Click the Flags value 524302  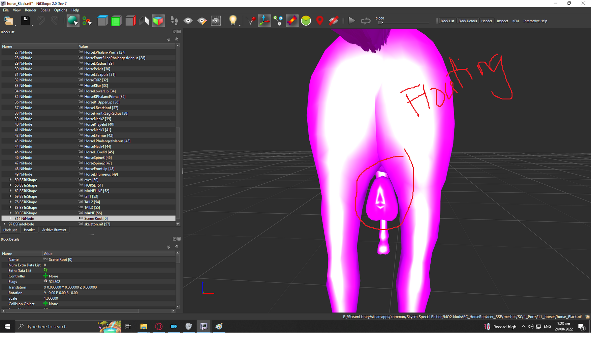54,282
